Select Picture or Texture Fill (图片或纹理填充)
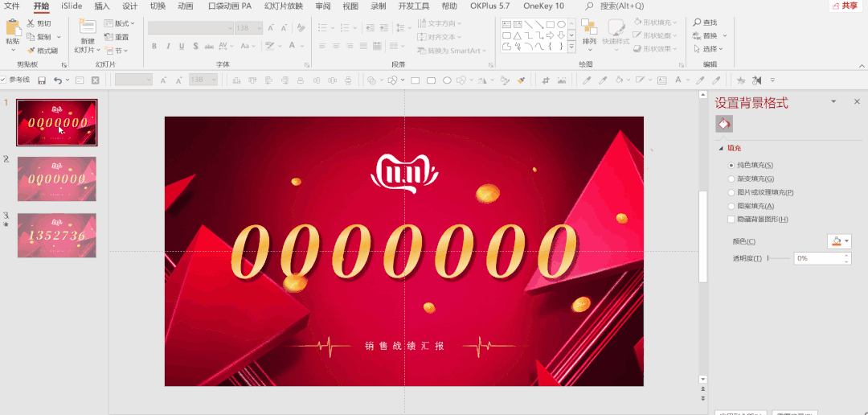868x415 pixels. coord(732,192)
